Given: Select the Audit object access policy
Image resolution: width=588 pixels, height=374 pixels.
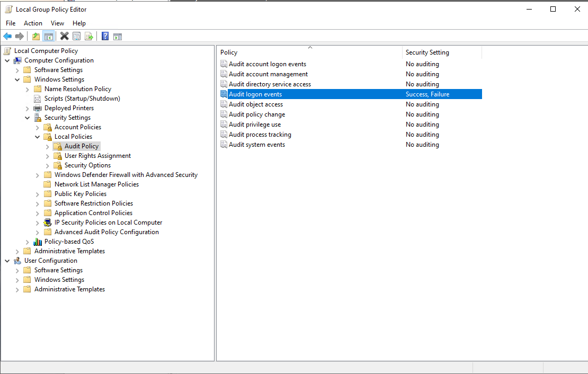Looking at the screenshot, I should [x=256, y=104].
